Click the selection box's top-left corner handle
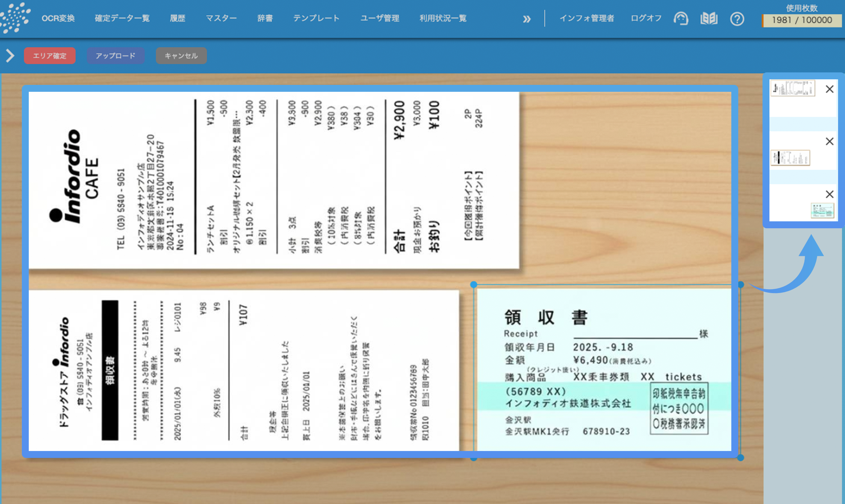Image resolution: width=845 pixels, height=504 pixels. pos(474,285)
